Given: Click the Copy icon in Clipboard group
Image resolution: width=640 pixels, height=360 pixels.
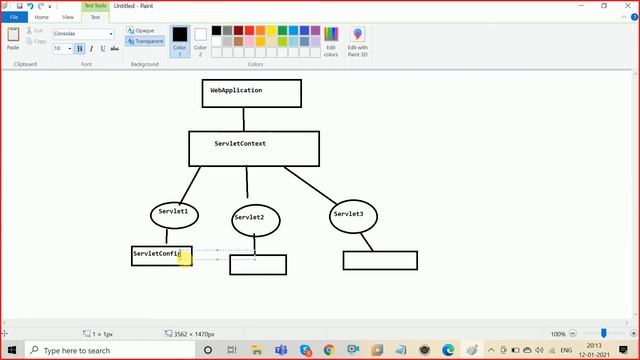Looking at the screenshot, I should click(29, 41).
